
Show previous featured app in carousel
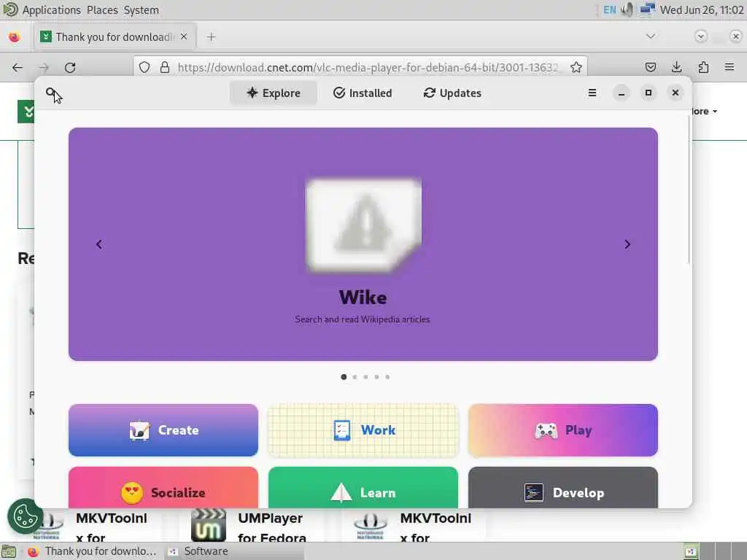point(99,244)
